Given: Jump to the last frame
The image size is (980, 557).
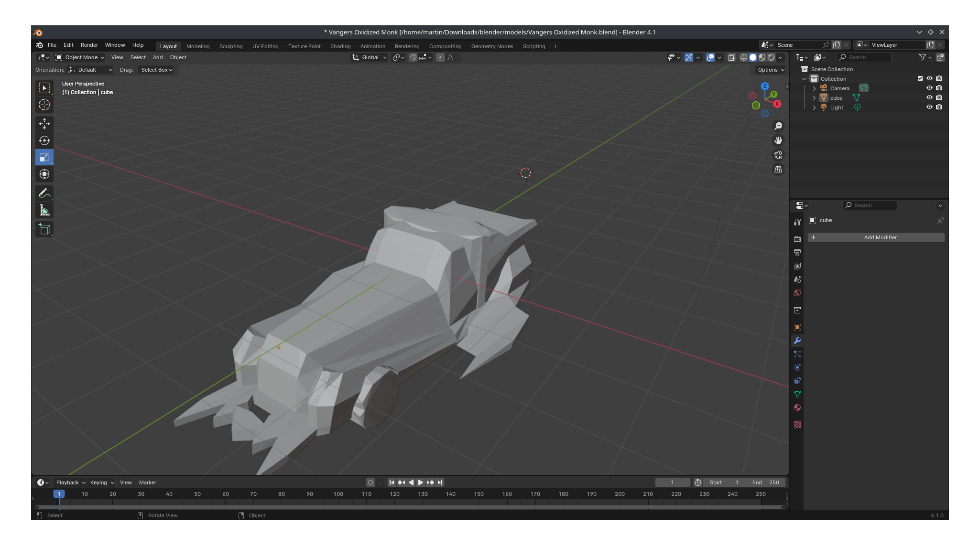Looking at the screenshot, I should [x=440, y=482].
